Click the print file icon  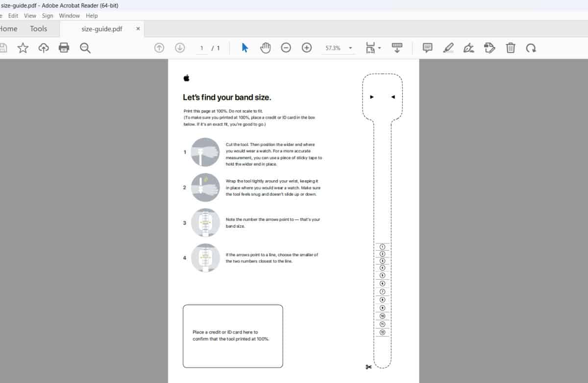coord(64,48)
